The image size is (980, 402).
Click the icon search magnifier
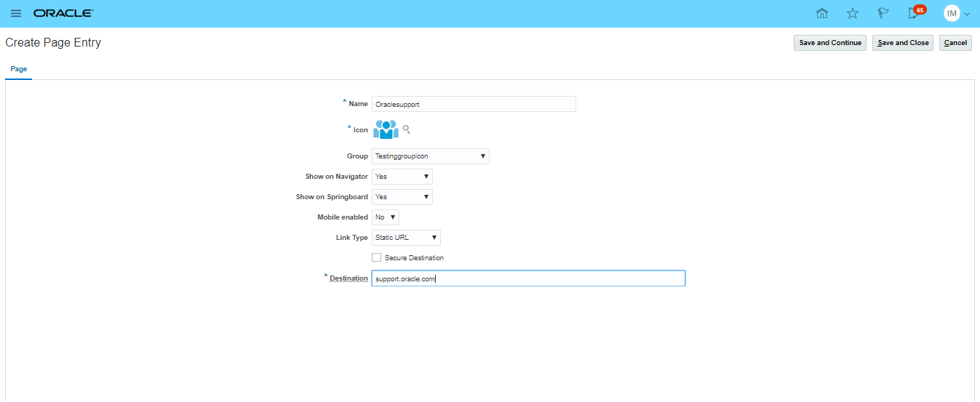pos(407,129)
